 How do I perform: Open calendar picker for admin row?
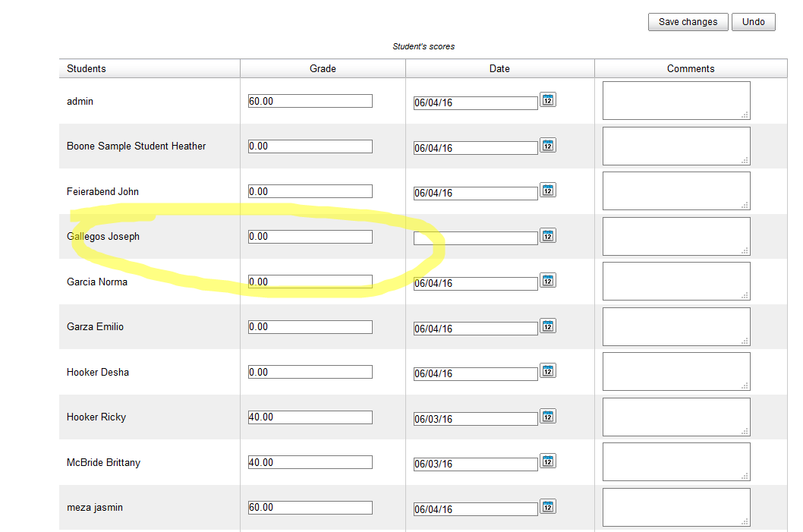pos(548,99)
